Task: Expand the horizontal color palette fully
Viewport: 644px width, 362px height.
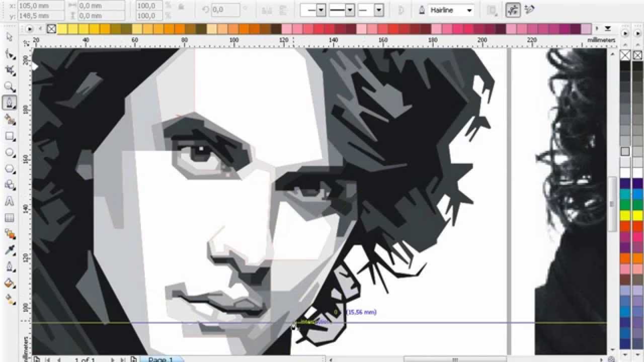Action: pyautogui.click(x=608, y=29)
